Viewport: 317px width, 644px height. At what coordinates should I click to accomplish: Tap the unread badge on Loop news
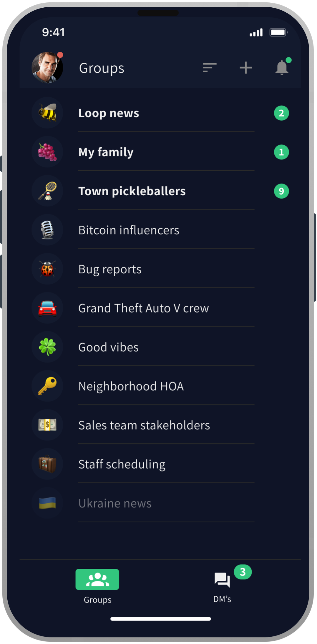pyautogui.click(x=281, y=113)
